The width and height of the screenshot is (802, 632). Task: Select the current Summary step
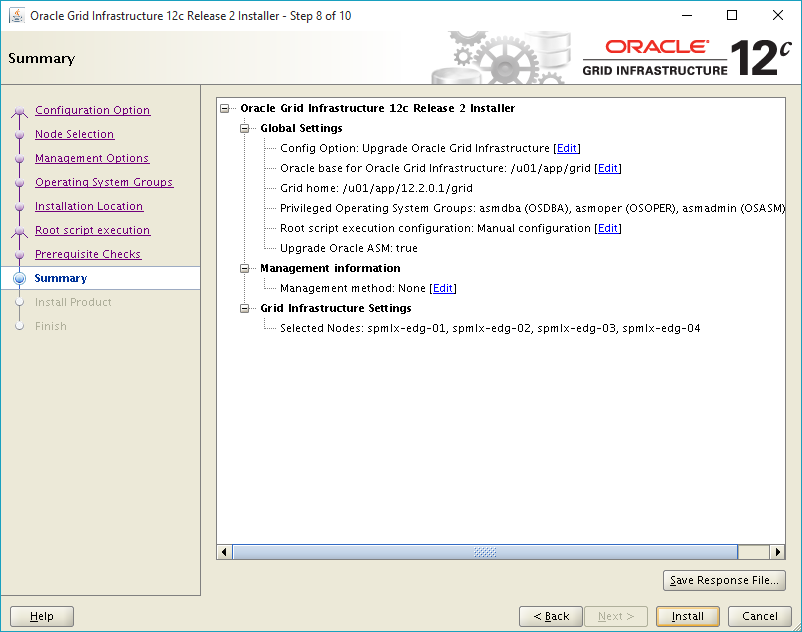61,278
